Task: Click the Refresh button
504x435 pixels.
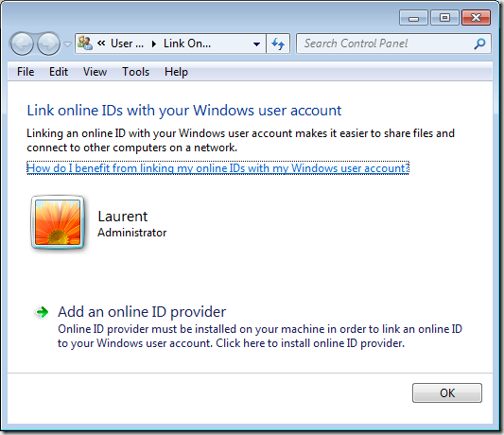Action: coord(278,43)
